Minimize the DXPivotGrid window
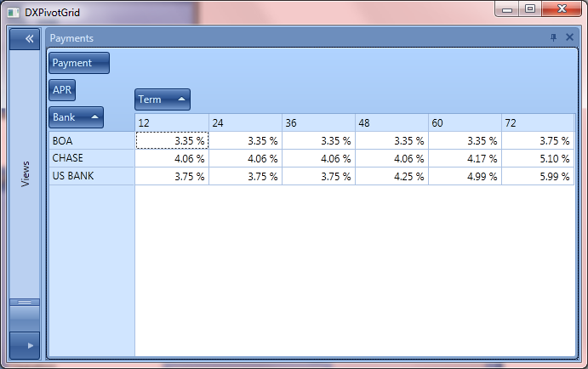Image resolution: width=588 pixels, height=369 pixels. 507,9
